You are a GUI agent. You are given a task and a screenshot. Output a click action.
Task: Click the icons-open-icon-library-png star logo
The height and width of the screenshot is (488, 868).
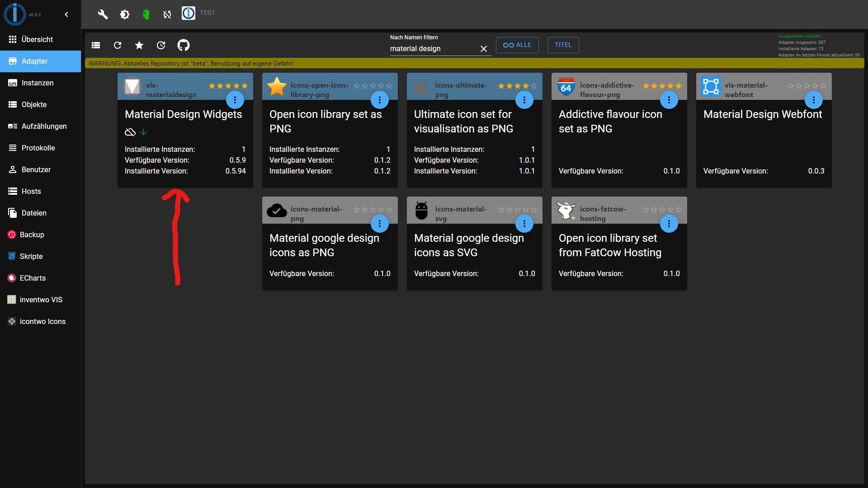pyautogui.click(x=277, y=86)
